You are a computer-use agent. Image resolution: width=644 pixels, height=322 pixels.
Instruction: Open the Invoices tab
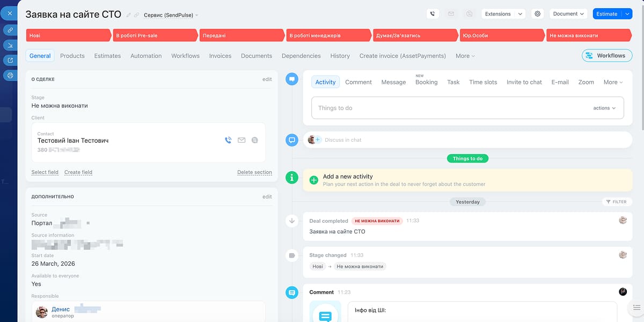[x=220, y=56]
